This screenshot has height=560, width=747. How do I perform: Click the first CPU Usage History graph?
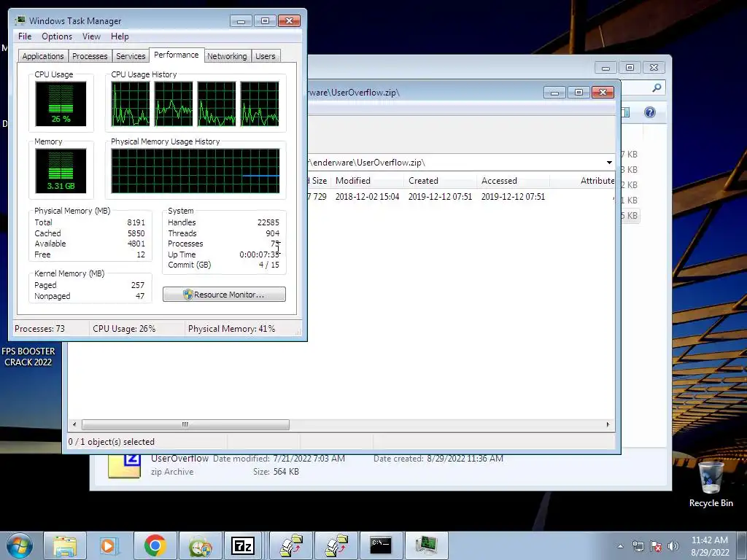click(131, 104)
